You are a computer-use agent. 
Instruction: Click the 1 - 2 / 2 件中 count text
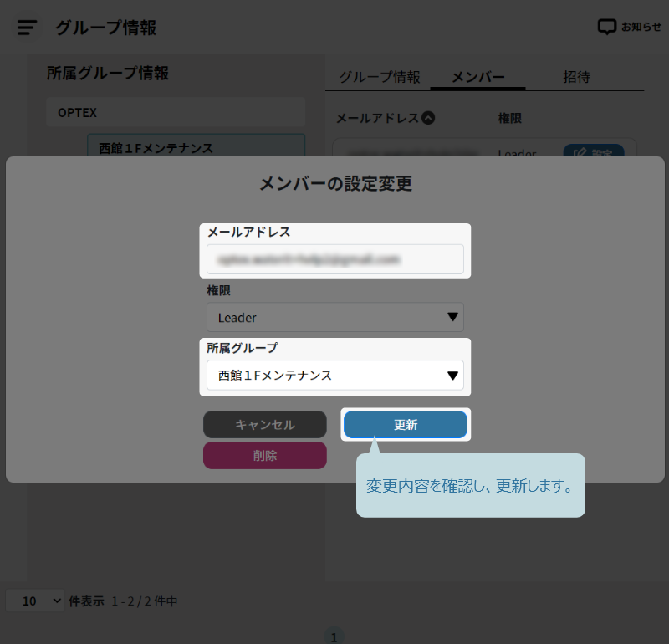click(x=145, y=601)
